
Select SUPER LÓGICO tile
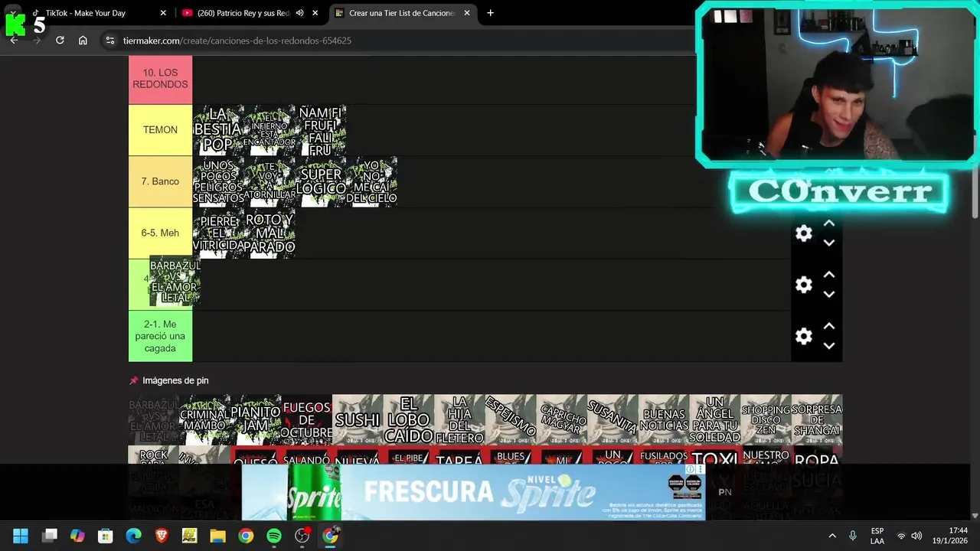[x=321, y=181]
